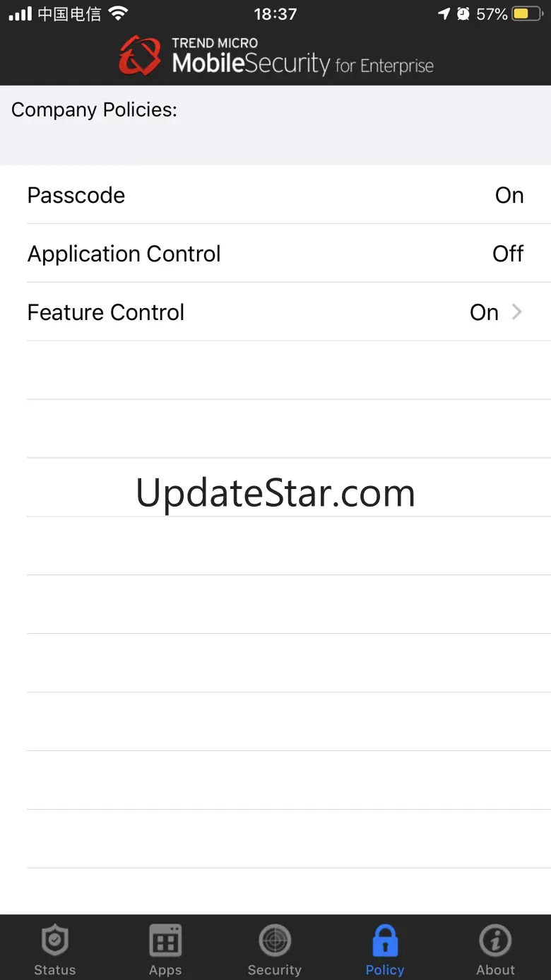Tap the Passcode On status value
This screenshot has width=551, height=980.
[x=509, y=195]
